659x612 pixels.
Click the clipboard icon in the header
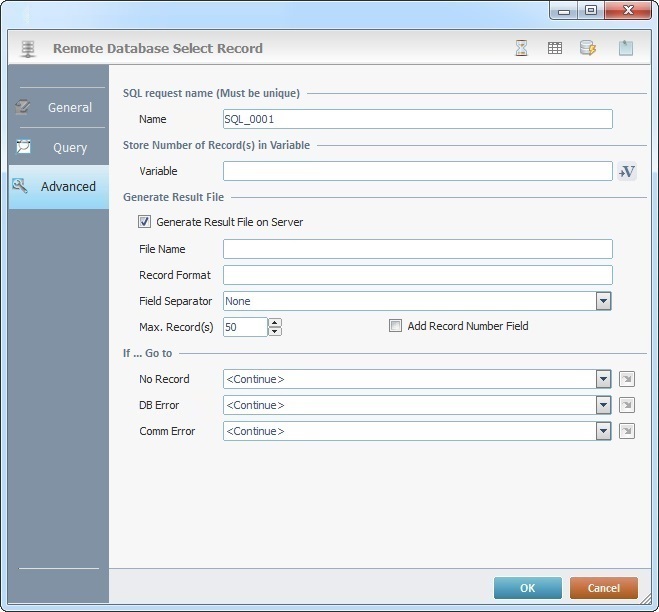626,48
